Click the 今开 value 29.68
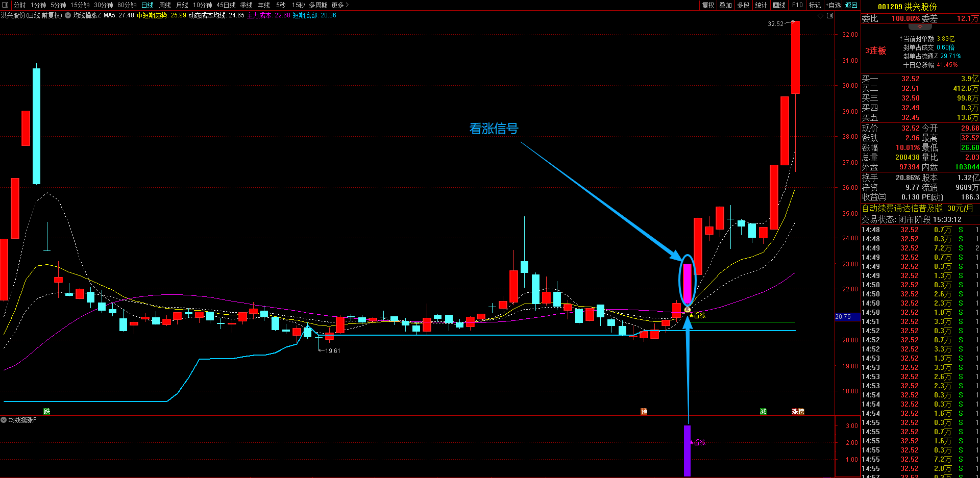This screenshot has width=980, height=478. [970, 128]
